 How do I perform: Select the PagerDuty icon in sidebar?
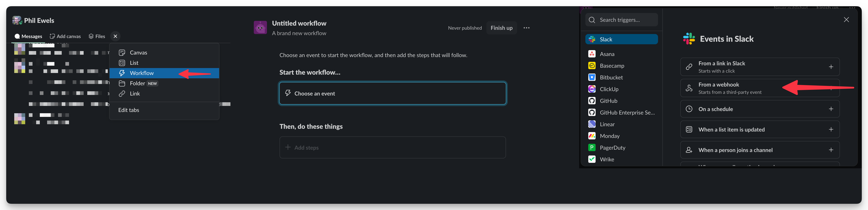[x=592, y=148]
